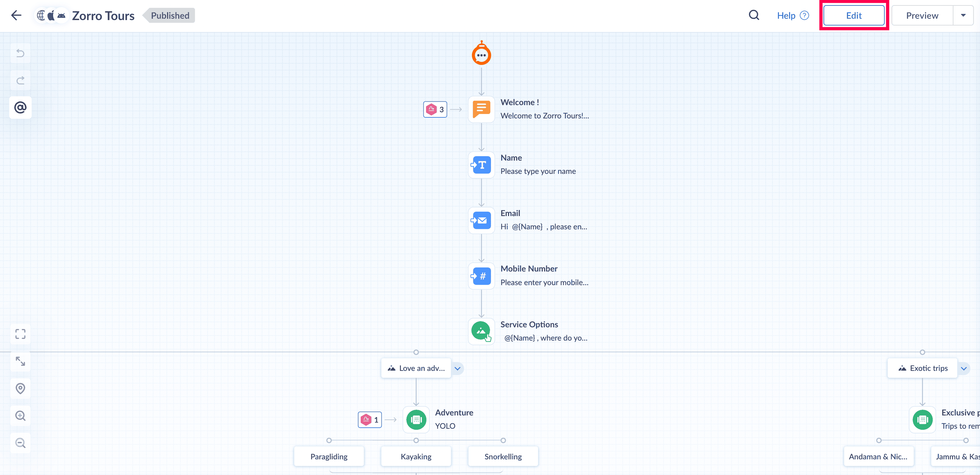Click the expand arrows icon
Viewport: 980px width, 475px height.
tap(20, 361)
